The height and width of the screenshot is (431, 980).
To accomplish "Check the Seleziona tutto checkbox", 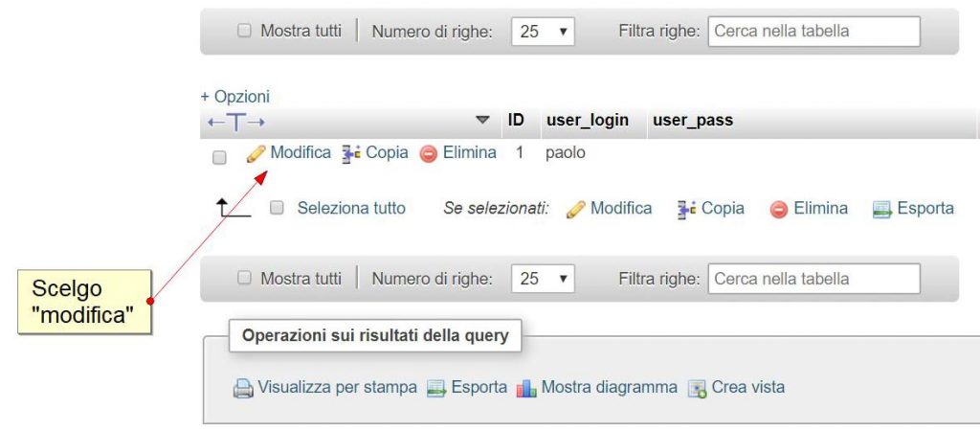I will pyautogui.click(x=278, y=208).
